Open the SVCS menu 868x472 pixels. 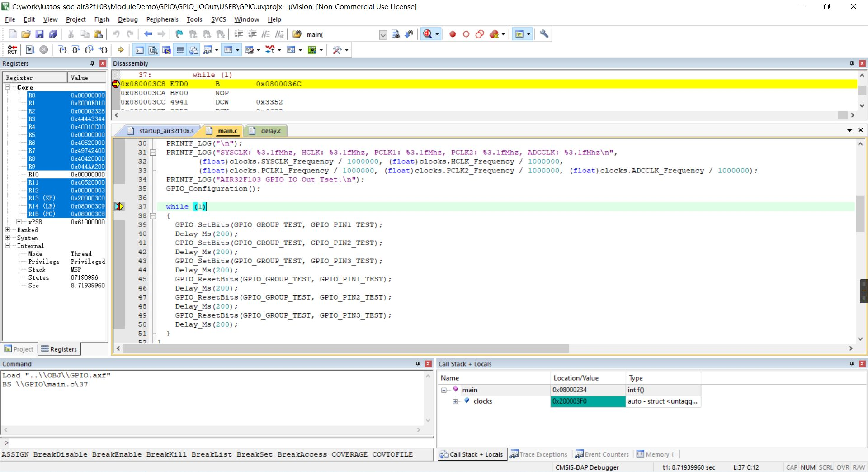click(218, 19)
